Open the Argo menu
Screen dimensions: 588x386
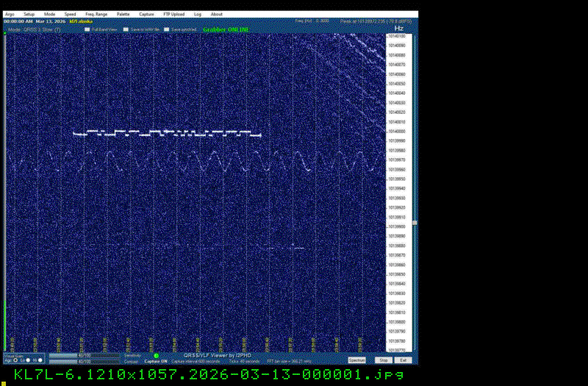point(9,14)
